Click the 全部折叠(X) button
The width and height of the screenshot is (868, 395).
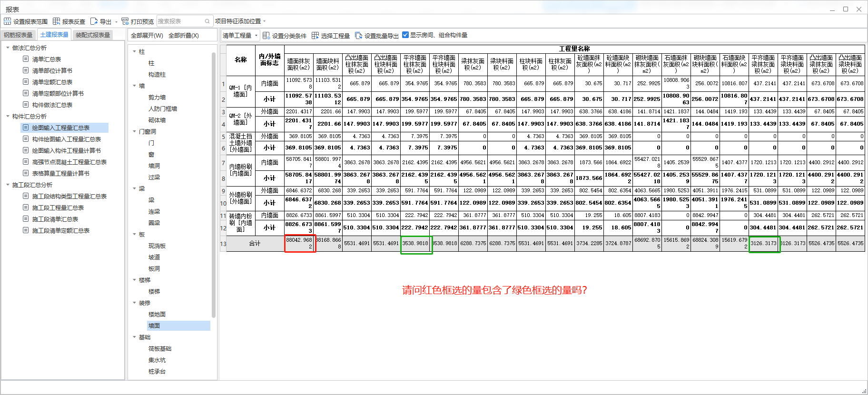(x=184, y=36)
